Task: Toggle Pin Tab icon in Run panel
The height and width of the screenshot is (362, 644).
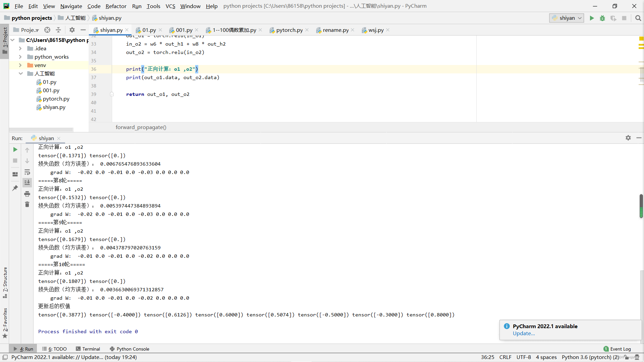Action: [x=15, y=188]
